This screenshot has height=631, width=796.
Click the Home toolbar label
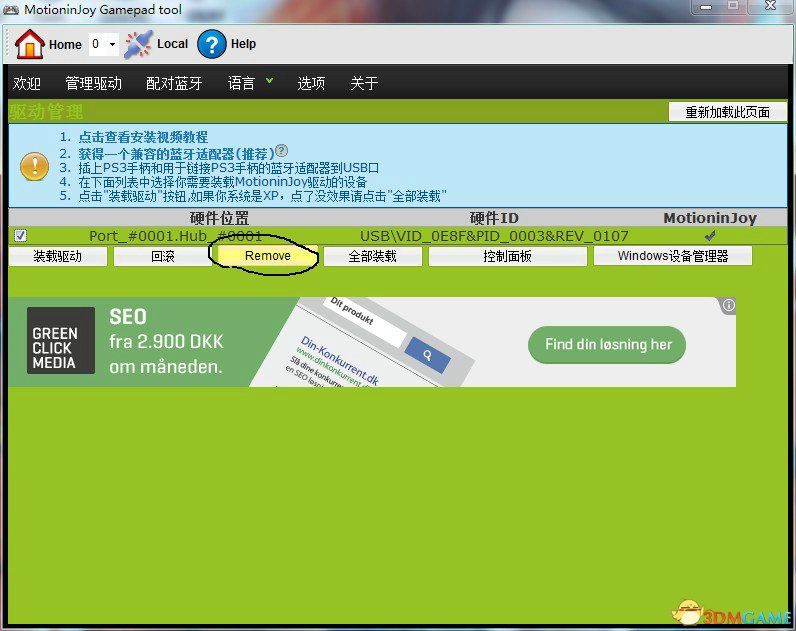(x=65, y=45)
